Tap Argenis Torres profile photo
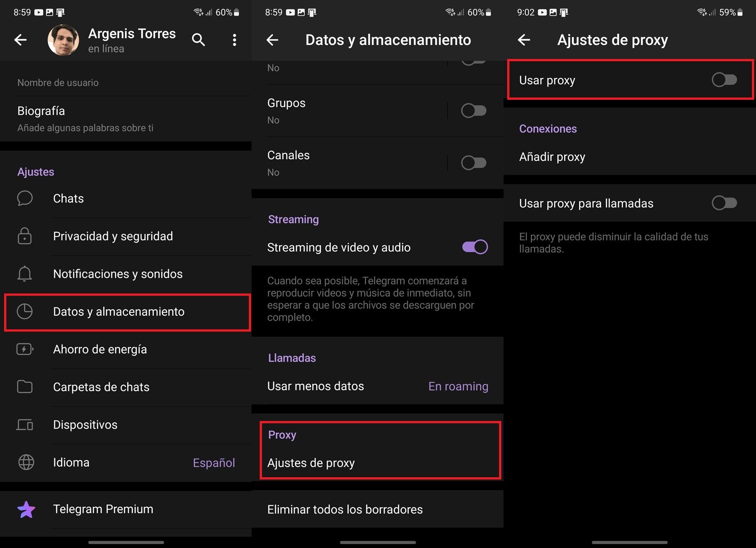Image resolution: width=756 pixels, height=548 pixels. pos(63,40)
